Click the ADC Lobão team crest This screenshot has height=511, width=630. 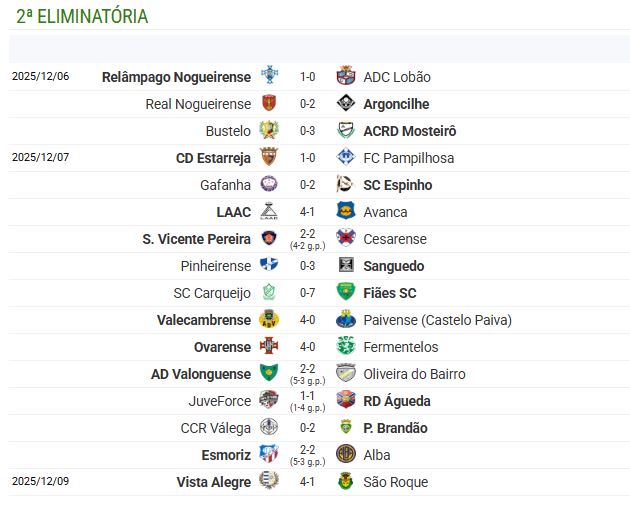tap(346, 77)
